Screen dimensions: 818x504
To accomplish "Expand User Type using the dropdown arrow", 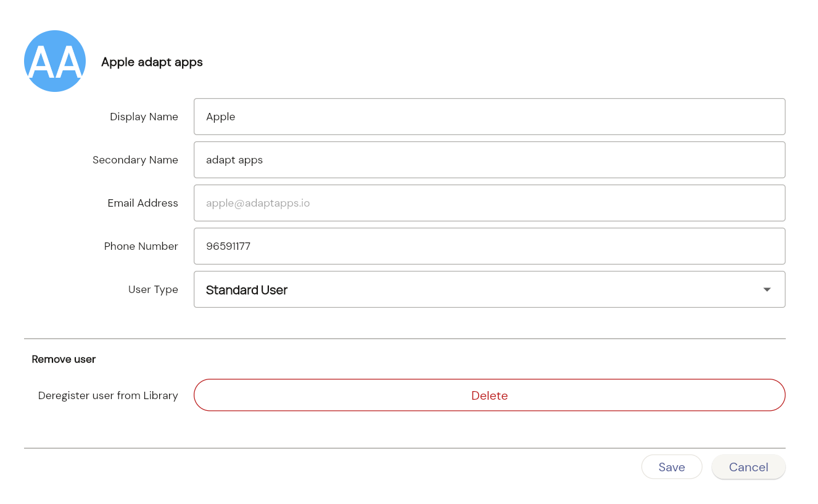I will pos(767,289).
